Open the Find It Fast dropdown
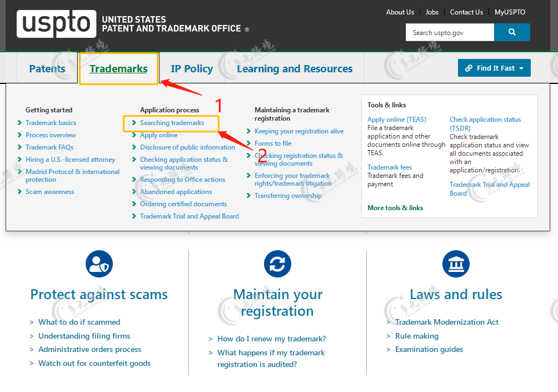The height and width of the screenshot is (392, 558). (494, 68)
